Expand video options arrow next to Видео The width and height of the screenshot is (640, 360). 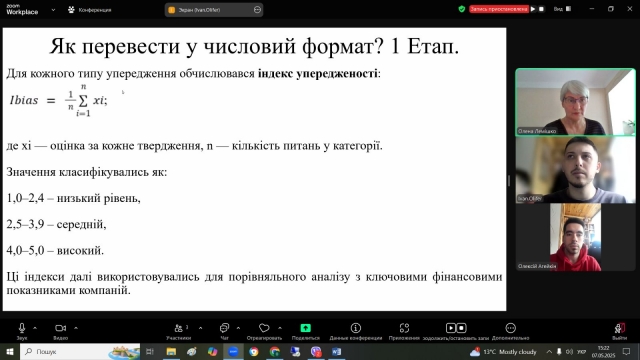pyautogui.click(x=76, y=328)
